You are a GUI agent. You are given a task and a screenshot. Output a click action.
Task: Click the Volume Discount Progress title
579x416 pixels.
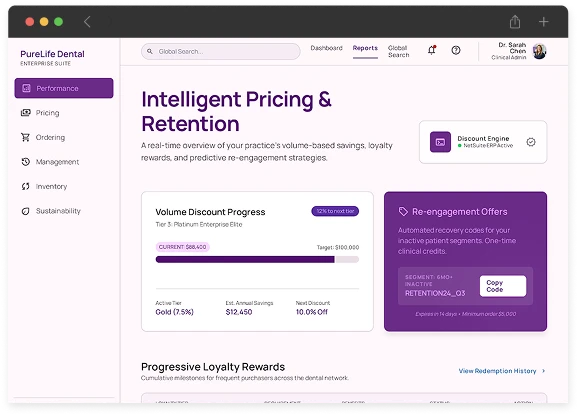click(210, 212)
